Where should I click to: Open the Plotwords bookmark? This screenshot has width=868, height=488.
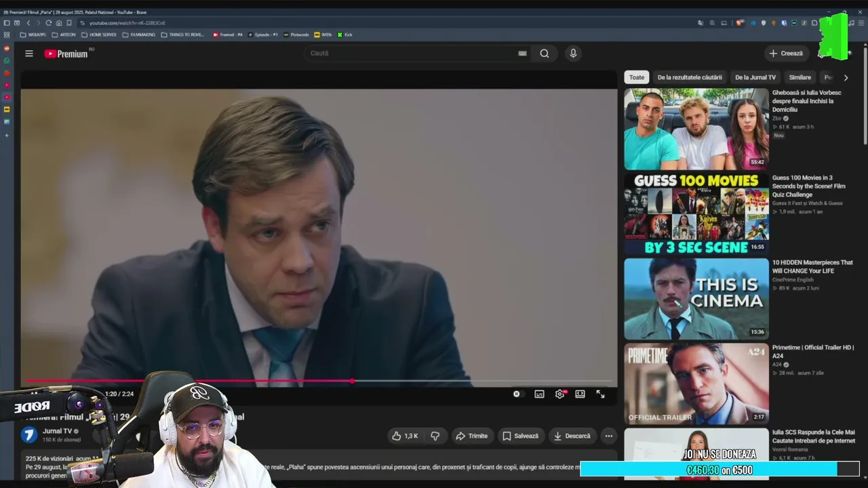296,35
